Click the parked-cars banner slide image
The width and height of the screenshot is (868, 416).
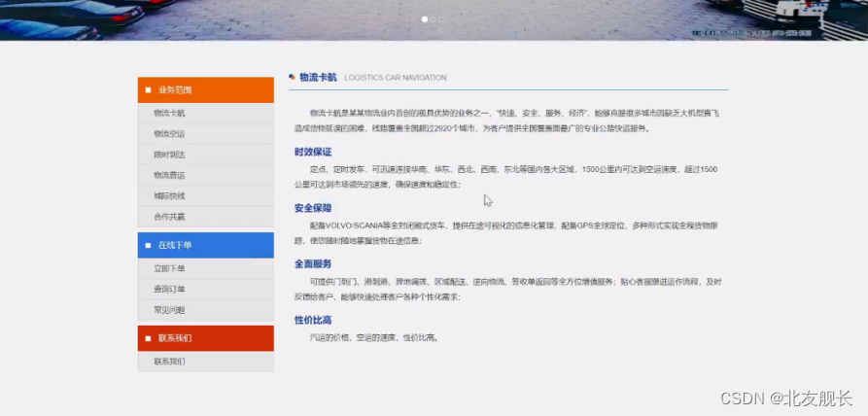coord(434,19)
